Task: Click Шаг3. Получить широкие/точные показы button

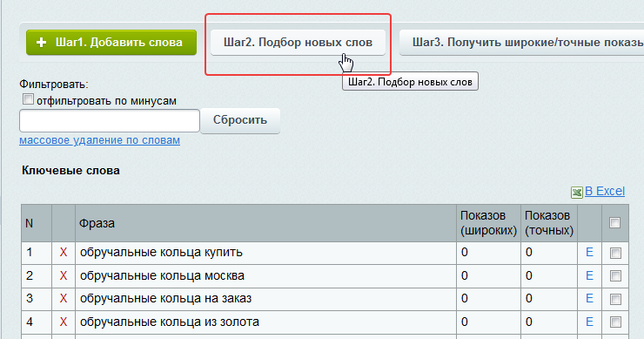Action: pyautogui.click(x=521, y=43)
